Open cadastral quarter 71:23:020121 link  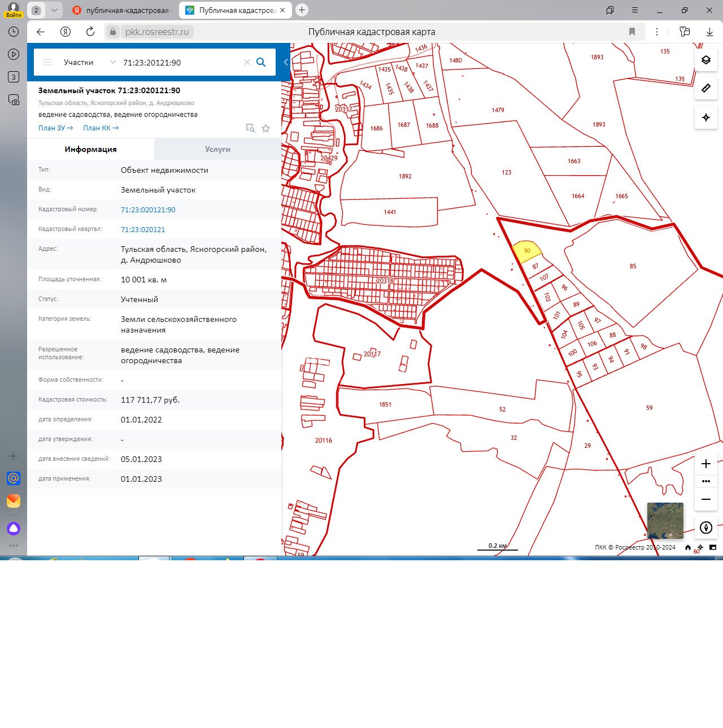(143, 229)
